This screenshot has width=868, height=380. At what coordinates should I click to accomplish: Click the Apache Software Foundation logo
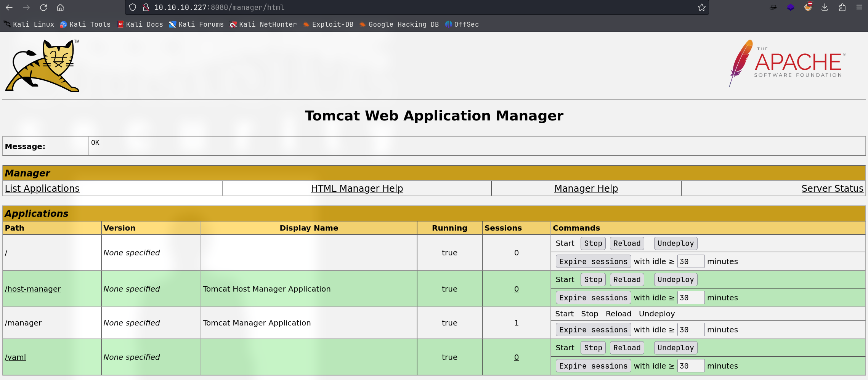point(788,63)
